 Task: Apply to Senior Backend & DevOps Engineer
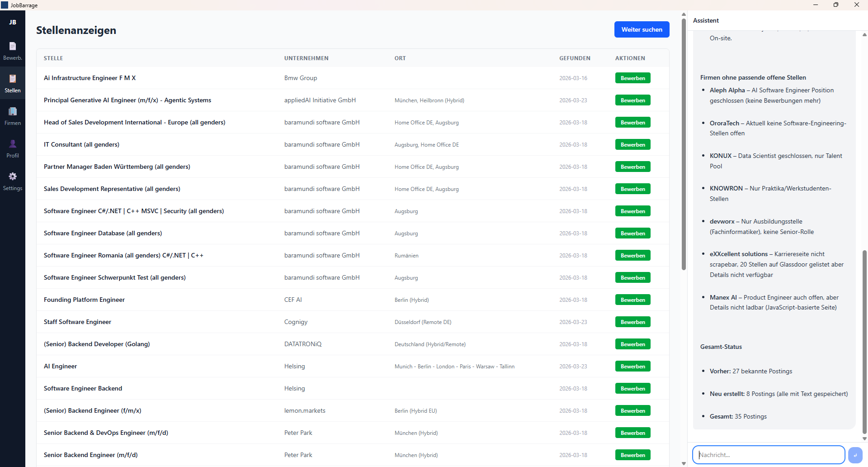(632, 433)
